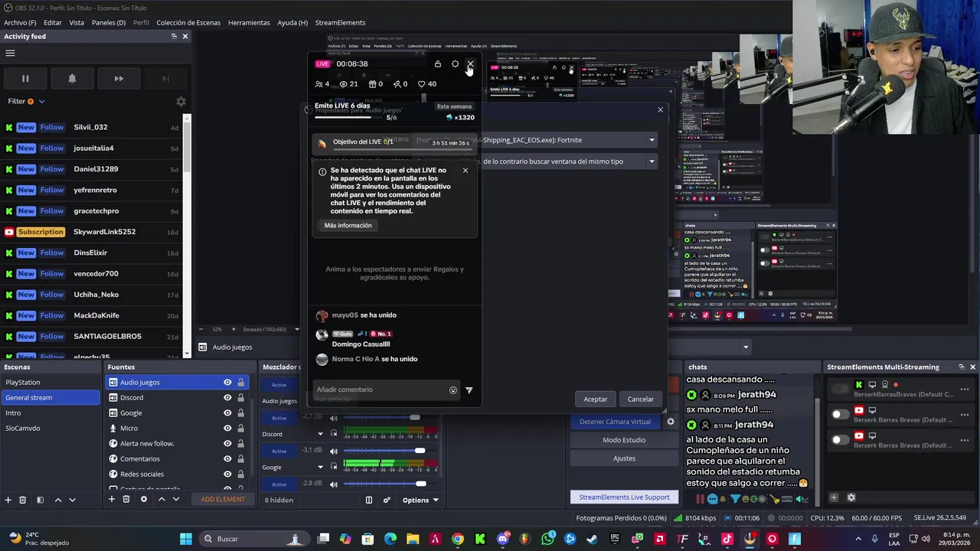
Task: Click the ADD ELEMENT button
Action: pyautogui.click(x=223, y=499)
